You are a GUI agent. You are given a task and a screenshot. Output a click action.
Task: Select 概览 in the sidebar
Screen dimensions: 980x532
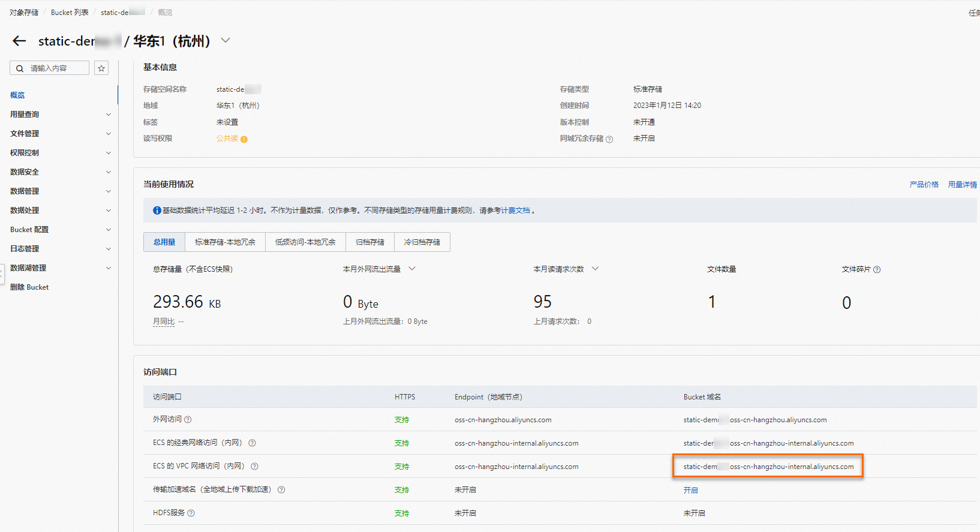point(17,95)
